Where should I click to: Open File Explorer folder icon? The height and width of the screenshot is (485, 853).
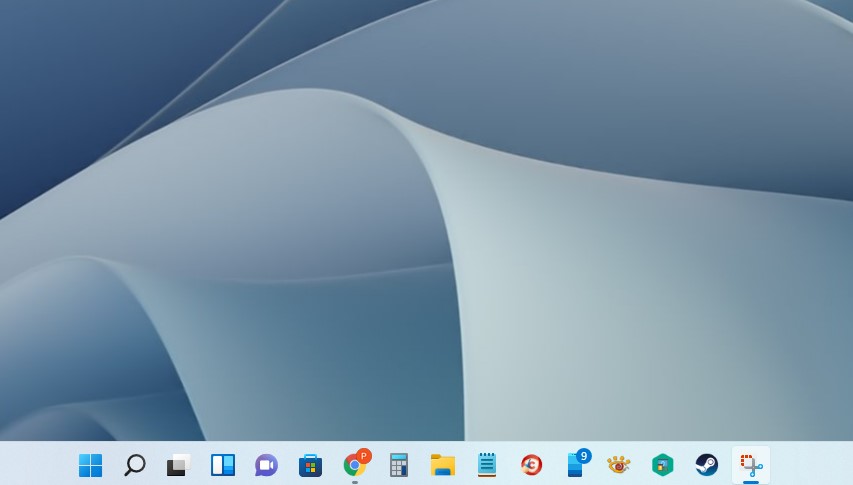(x=443, y=465)
